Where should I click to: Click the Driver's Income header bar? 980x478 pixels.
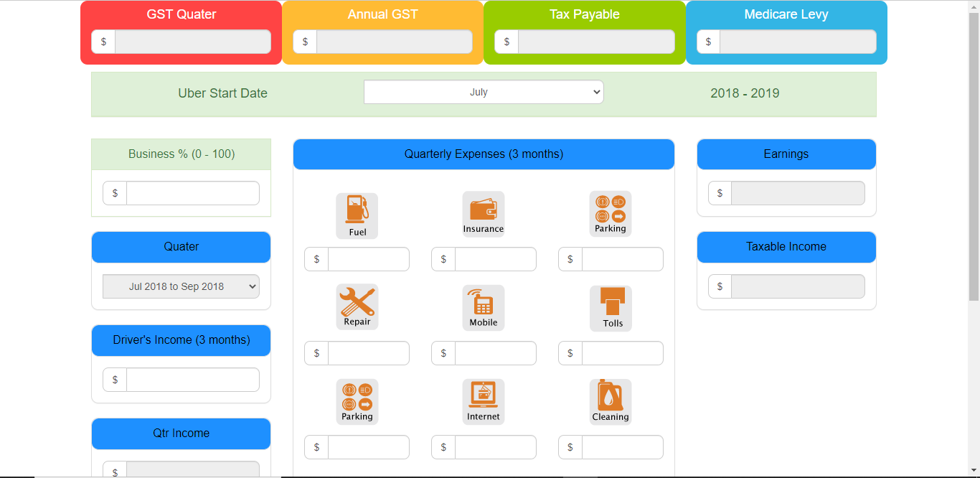(180, 339)
